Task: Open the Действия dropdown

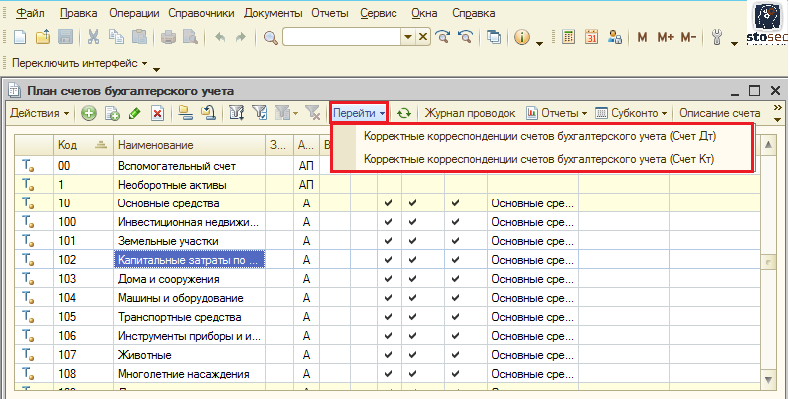Action: pyautogui.click(x=40, y=114)
